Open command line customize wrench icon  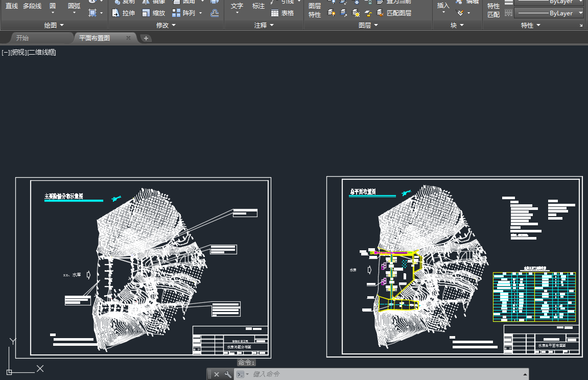click(x=228, y=374)
